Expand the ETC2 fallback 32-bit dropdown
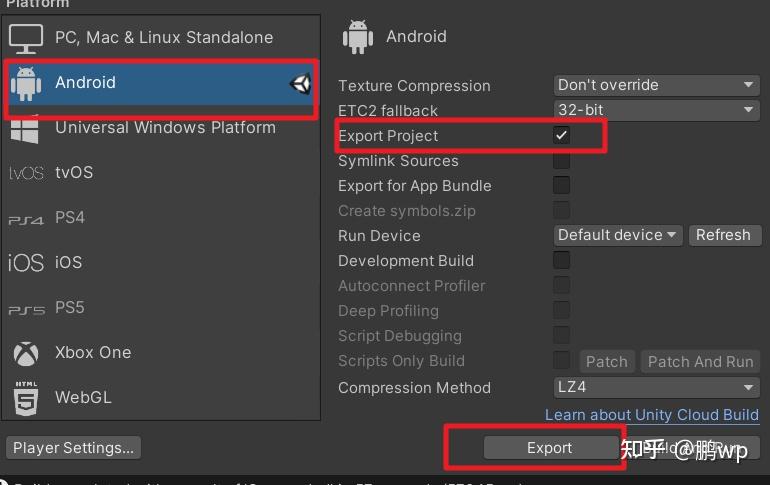Screen dimensions: 770x485 657,110
